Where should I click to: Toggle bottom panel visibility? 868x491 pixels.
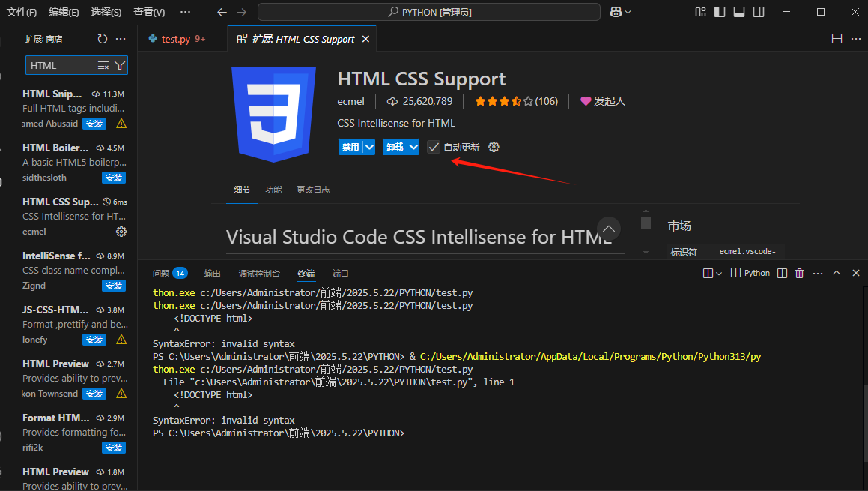click(x=739, y=12)
